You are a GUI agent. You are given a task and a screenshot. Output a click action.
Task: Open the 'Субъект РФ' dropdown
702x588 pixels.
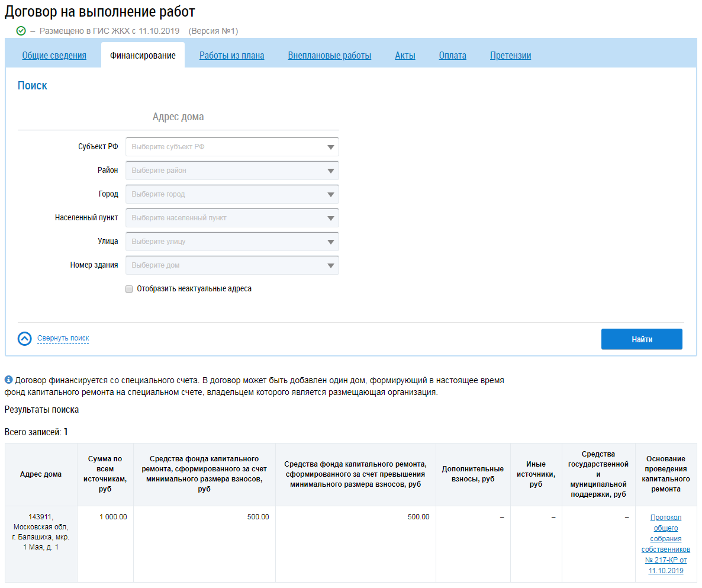click(232, 147)
